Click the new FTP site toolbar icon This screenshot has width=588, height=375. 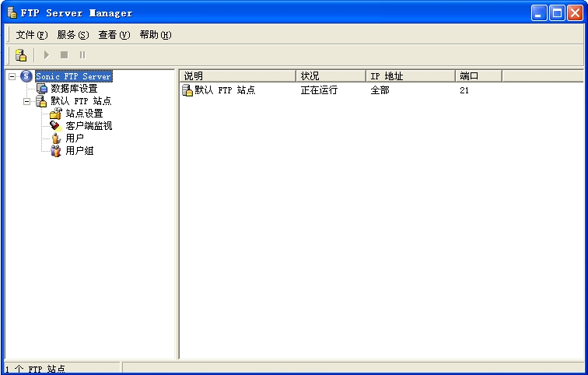[x=21, y=55]
